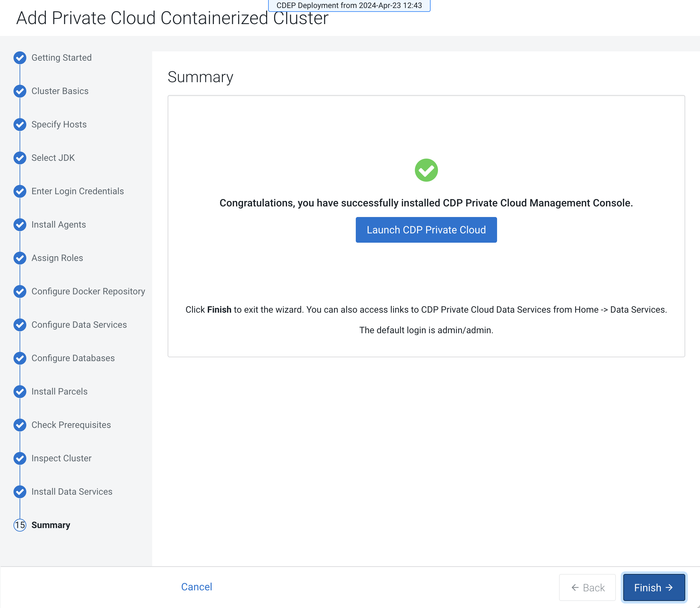Launch CDP Private Cloud
The height and width of the screenshot is (608, 700).
[426, 230]
